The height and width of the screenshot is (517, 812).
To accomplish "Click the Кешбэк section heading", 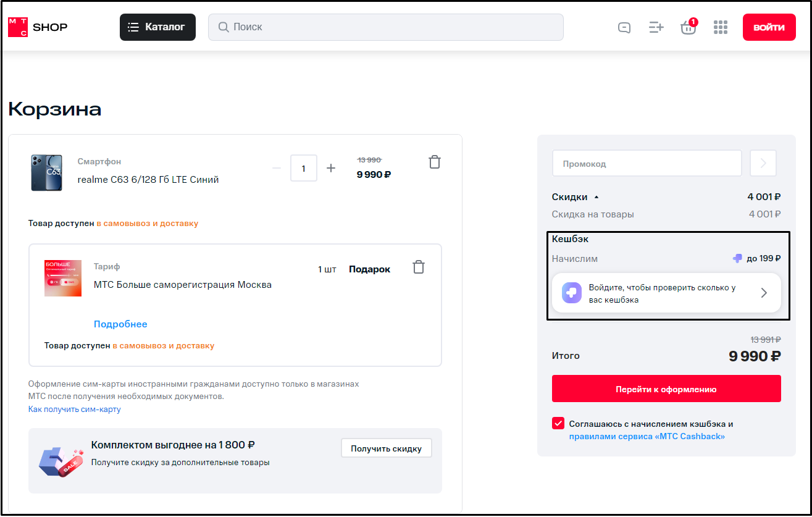I will tap(570, 239).
